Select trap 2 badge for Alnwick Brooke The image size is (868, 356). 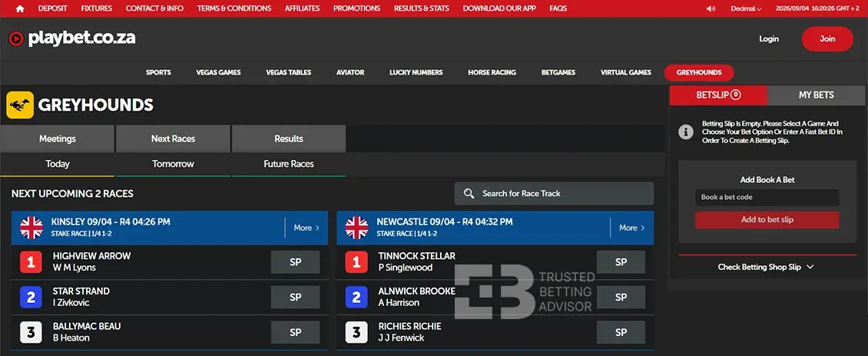pyautogui.click(x=356, y=298)
